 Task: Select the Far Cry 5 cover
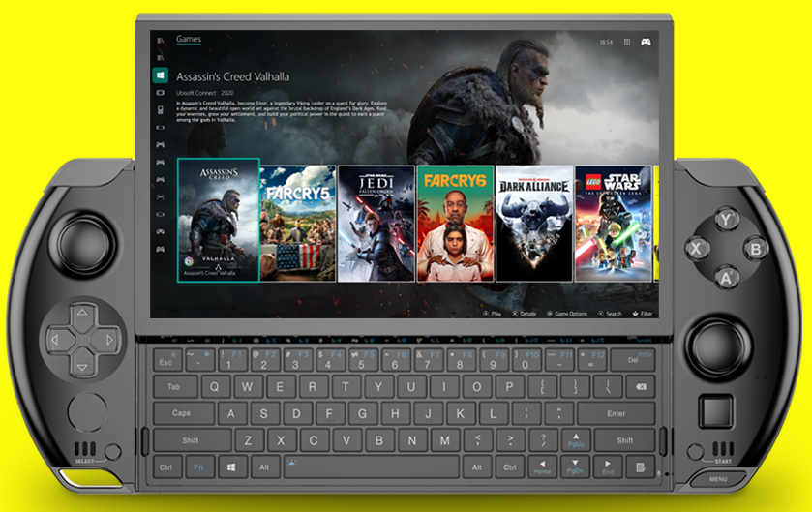pyautogui.click(x=298, y=224)
